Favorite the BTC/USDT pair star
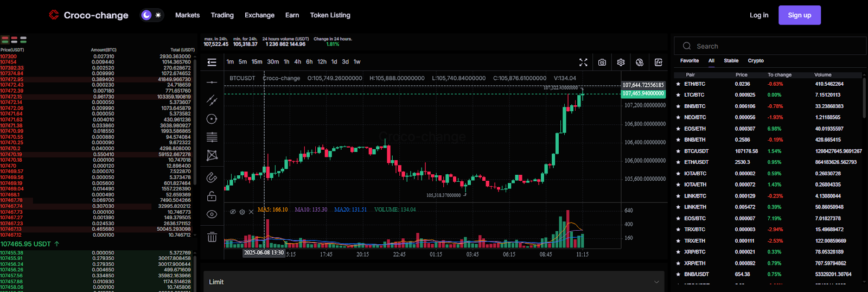868x292 pixels. [678, 151]
